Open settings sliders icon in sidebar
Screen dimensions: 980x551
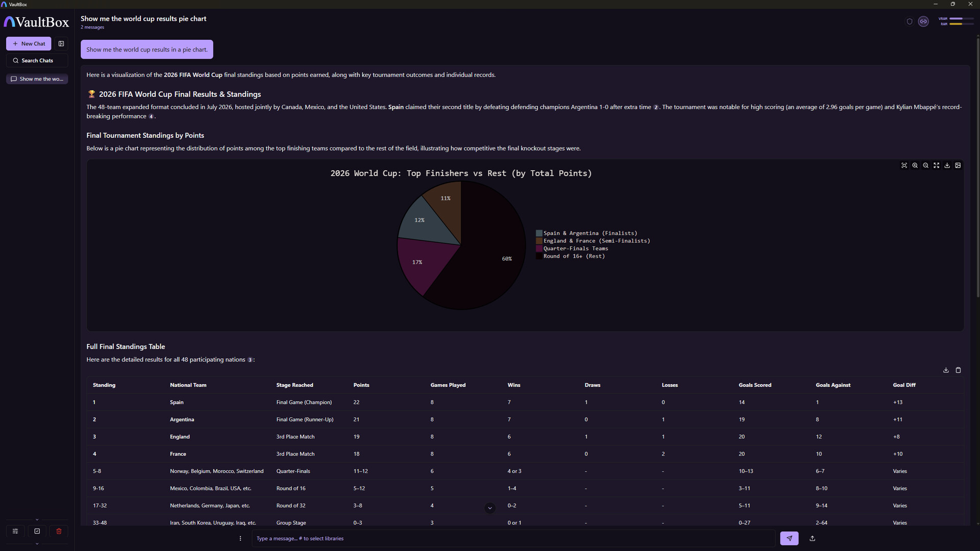tap(15, 531)
